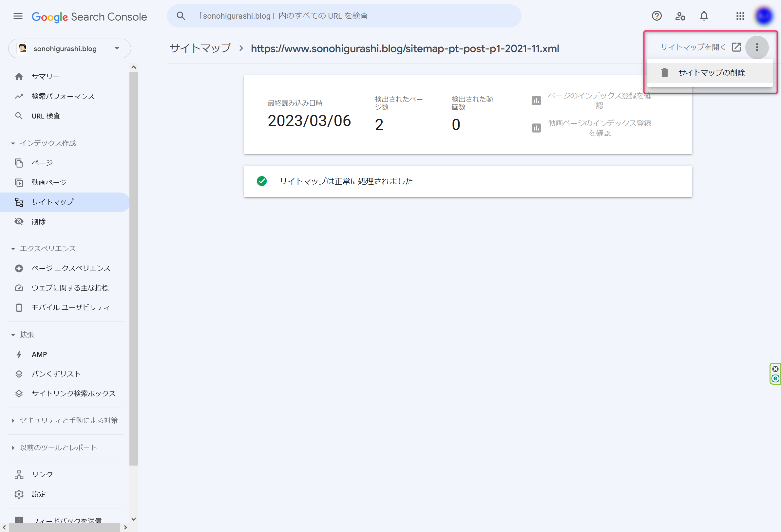Click the open-in-new-tab sitemap icon
This screenshot has width=781, height=532.
(736, 47)
